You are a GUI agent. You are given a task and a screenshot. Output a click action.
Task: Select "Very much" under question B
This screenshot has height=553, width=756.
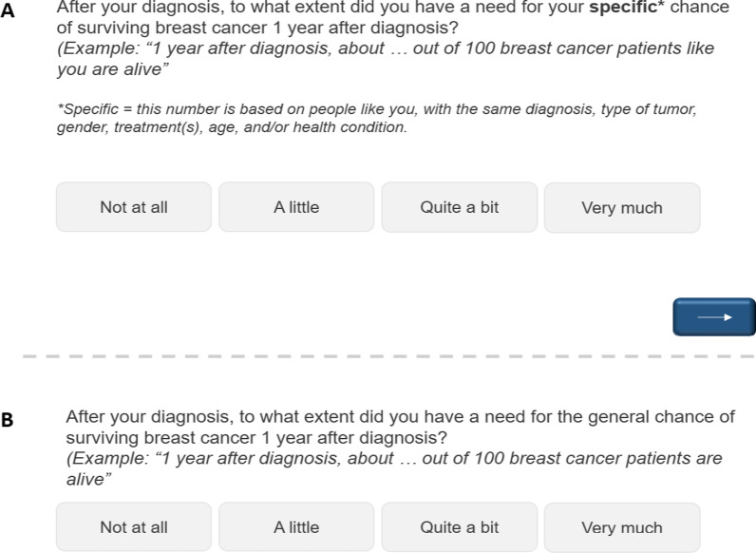tap(622, 527)
